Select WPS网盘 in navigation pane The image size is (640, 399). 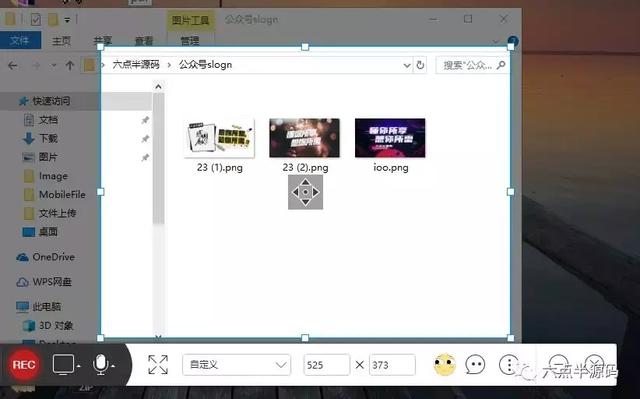click(x=52, y=282)
